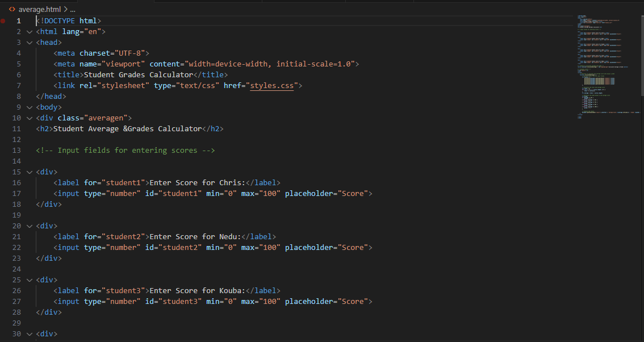Fold the div block on line 15
The width and height of the screenshot is (644, 342).
tap(29, 172)
